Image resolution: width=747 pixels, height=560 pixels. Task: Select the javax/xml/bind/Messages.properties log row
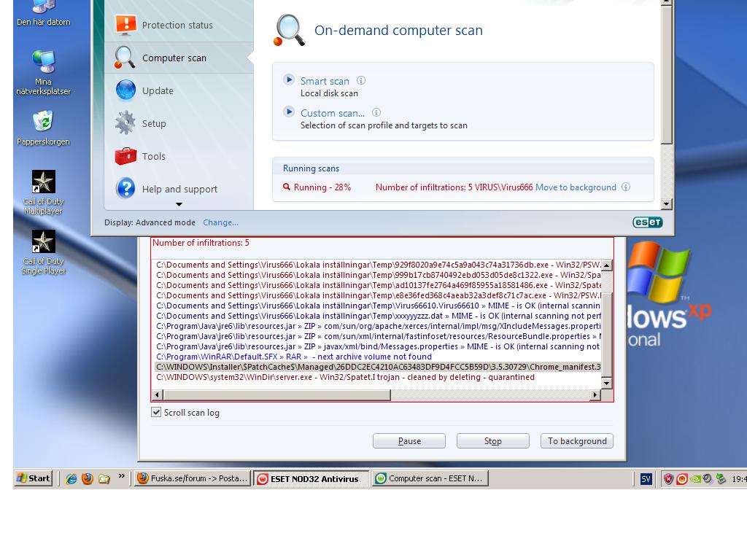coord(379,346)
